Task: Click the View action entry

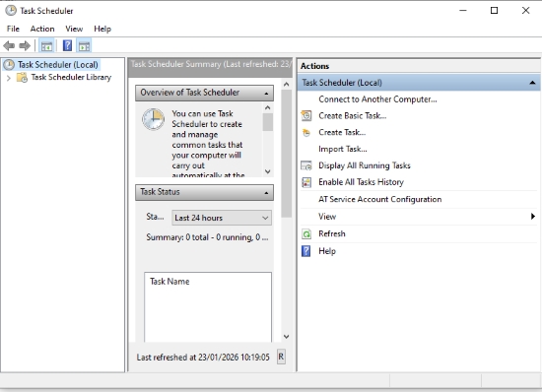Action: coord(327,217)
